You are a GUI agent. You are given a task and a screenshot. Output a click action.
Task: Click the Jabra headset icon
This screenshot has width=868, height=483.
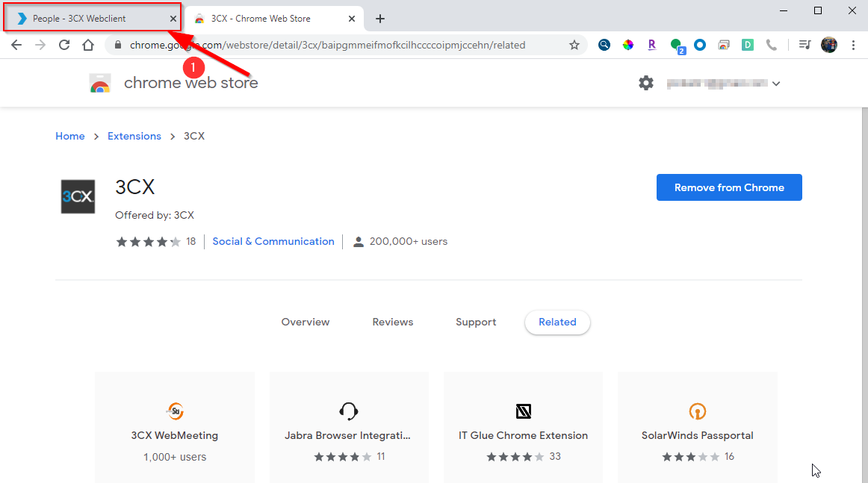(x=349, y=411)
